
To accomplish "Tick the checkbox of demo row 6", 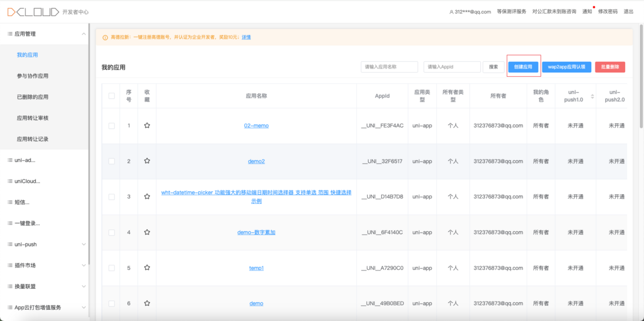I will coord(111,303).
